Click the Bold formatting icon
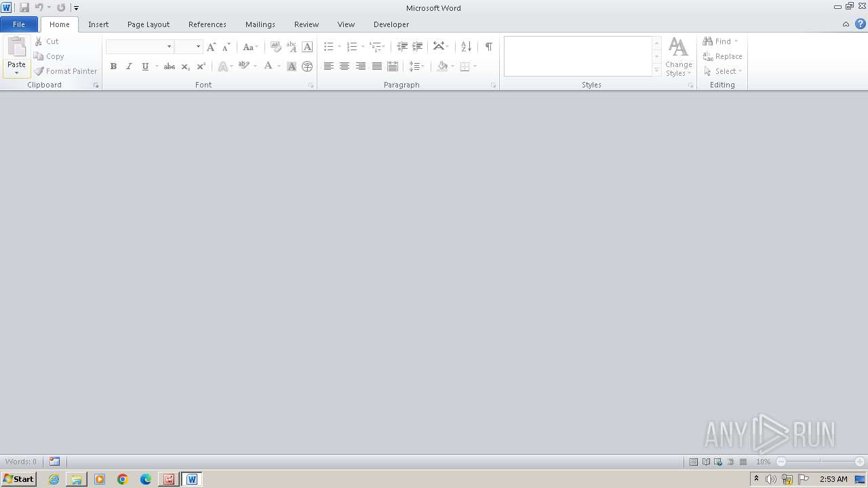The height and width of the screenshot is (488, 868). tap(113, 66)
